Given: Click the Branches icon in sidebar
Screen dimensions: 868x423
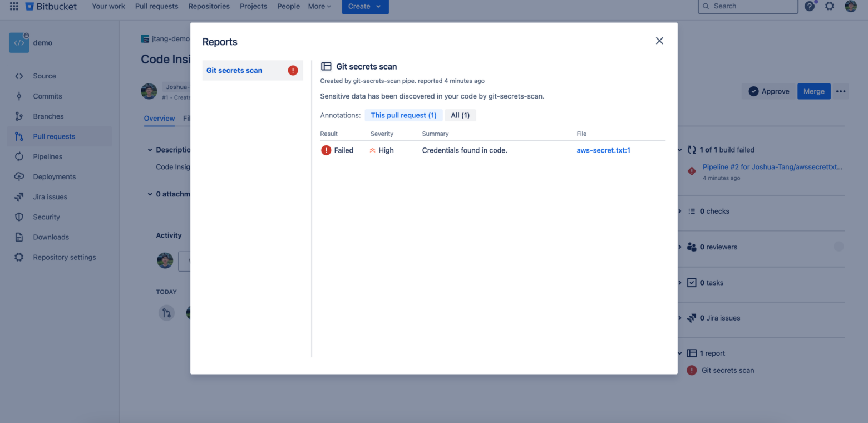Looking at the screenshot, I should 19,116.
